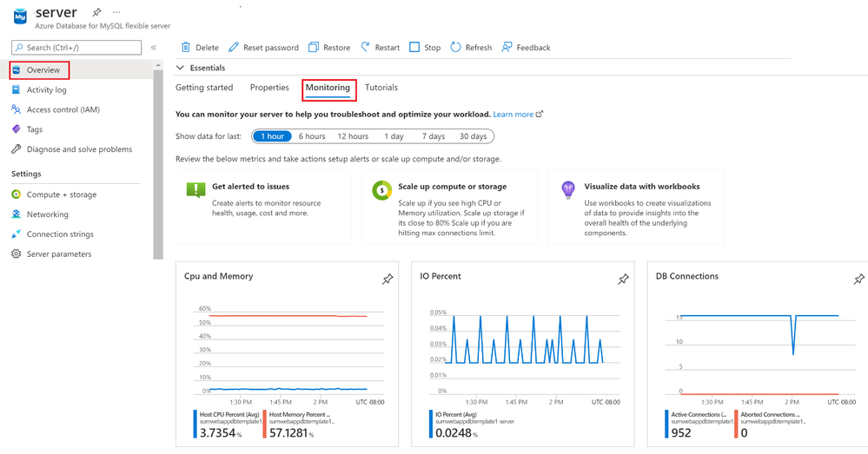This screenshot has width=868, height=454.
Task: Collapse the sidebar with double chevron
Action: click(x=153, y=48)
